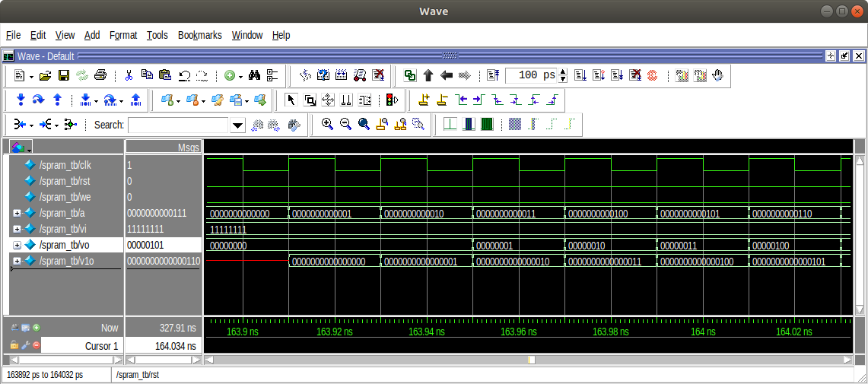Click the Zoom In on Active Cursor icon
This screenshot has width=868, height=384.
click(382, 125)
